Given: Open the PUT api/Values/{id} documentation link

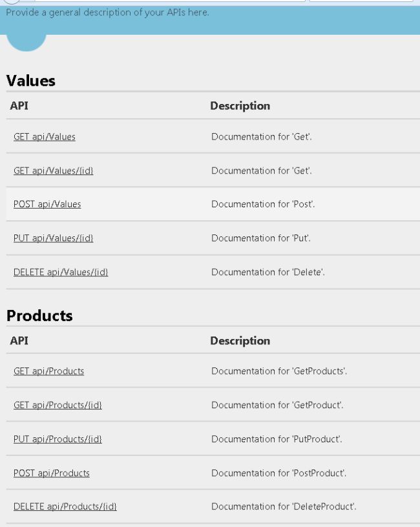Looking at the screenshot, I should 54,238.
